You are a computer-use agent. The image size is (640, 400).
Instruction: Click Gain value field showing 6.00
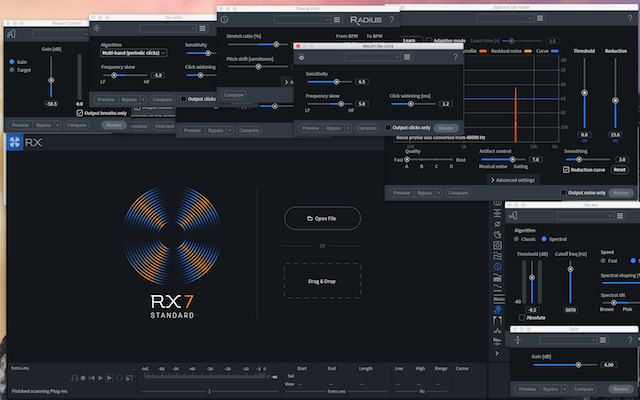pyautogui.click(x=609, y=365)
